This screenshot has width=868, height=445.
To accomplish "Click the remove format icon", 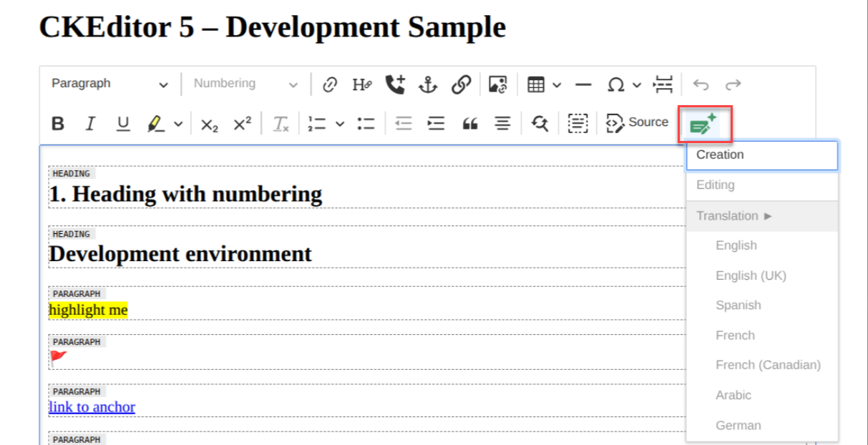I will click(x=281, y=124).
